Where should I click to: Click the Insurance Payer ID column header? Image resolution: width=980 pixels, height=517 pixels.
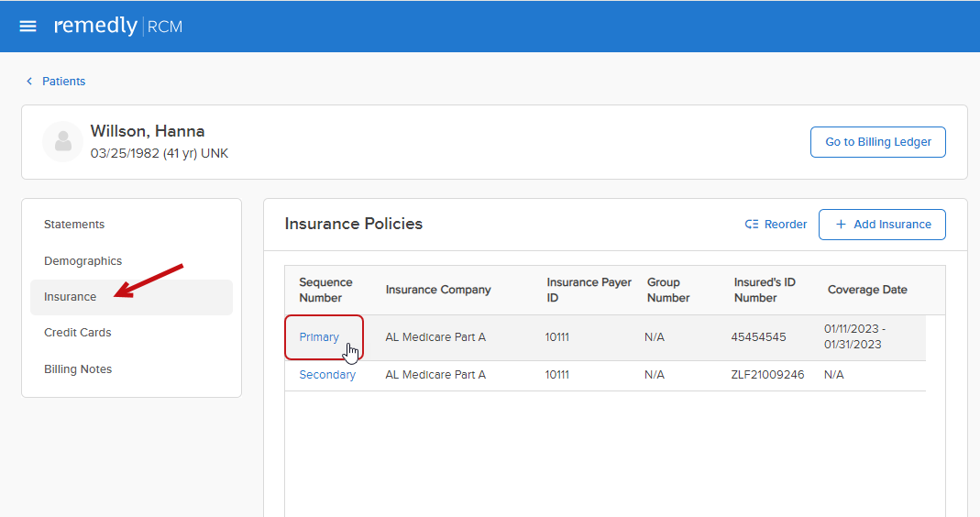[x=589, y=290]
